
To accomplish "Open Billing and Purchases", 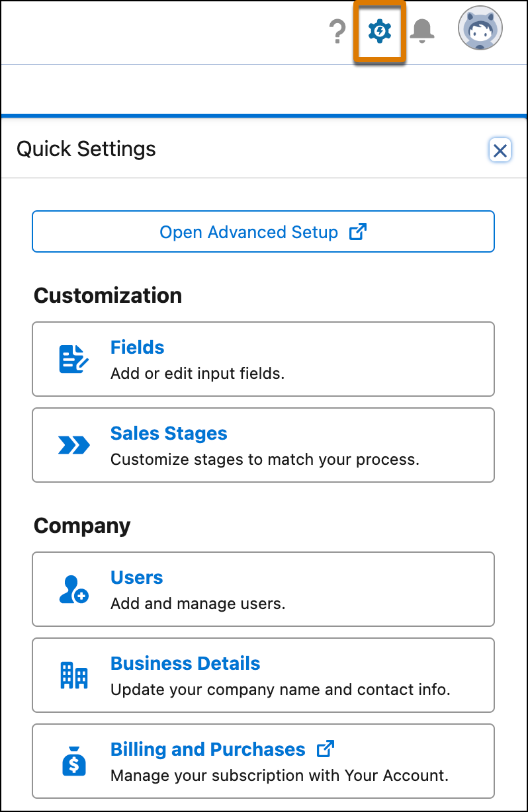I will [x=207, y=749].
